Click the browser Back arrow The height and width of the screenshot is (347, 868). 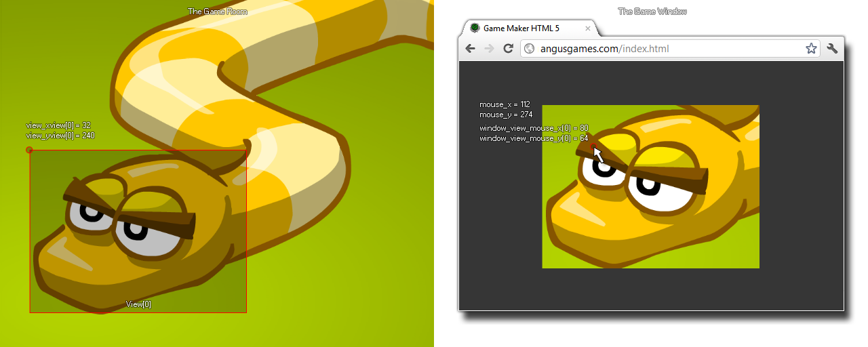[x=470, y=48]
